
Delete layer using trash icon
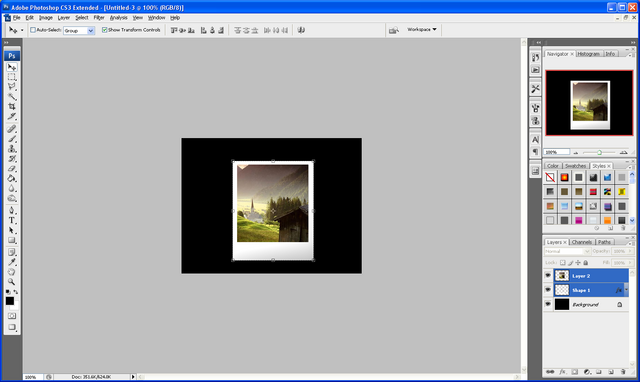pyautogui.click(x=623, y=372)
